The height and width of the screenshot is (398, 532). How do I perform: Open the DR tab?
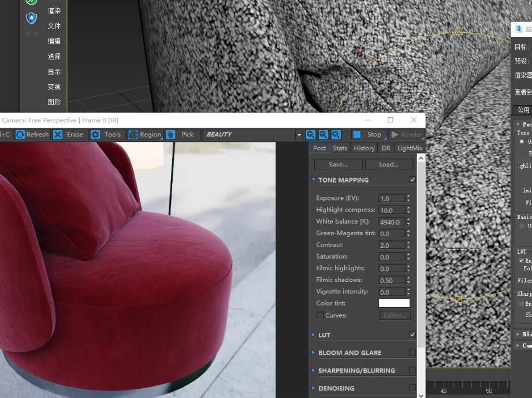[386, 148]
